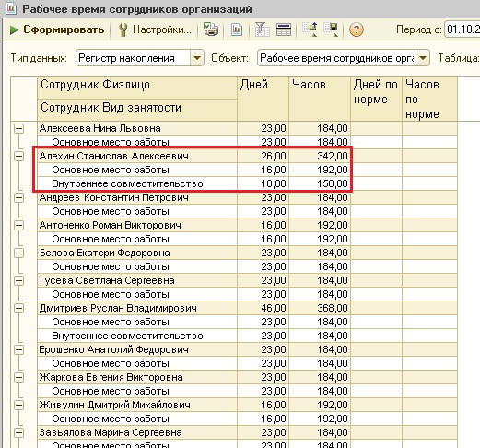Collapse the Ерошенко Анатолий Федорович group
This screenshot has width=480, height=448.
(x=18, y=349)
